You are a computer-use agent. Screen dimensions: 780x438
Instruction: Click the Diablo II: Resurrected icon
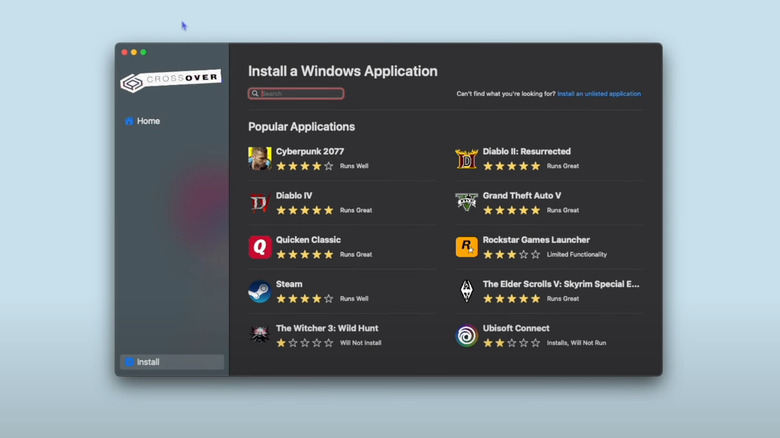tap(466, 158)
